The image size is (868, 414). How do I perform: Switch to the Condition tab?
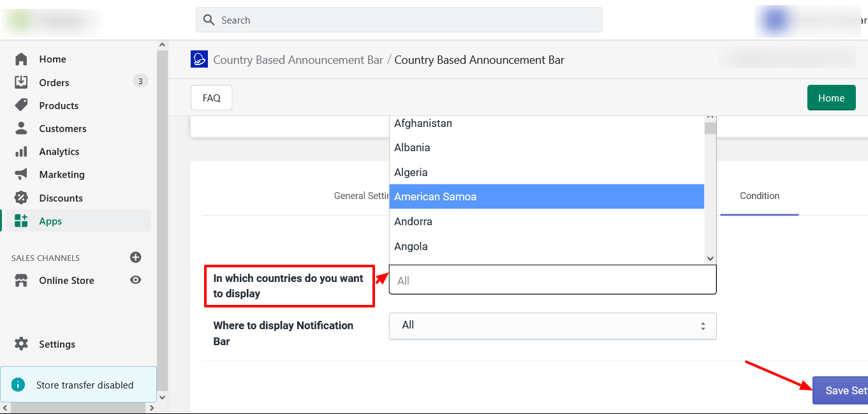[759, 196]
